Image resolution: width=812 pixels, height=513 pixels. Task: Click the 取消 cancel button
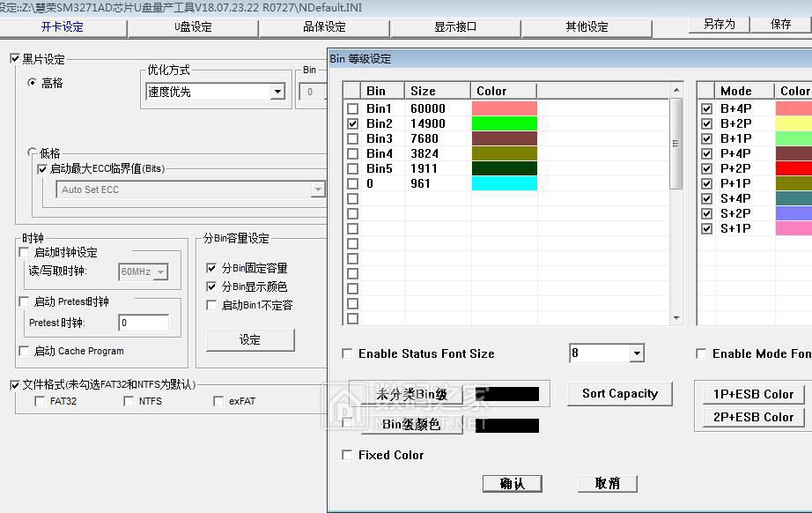click(607, 483)
